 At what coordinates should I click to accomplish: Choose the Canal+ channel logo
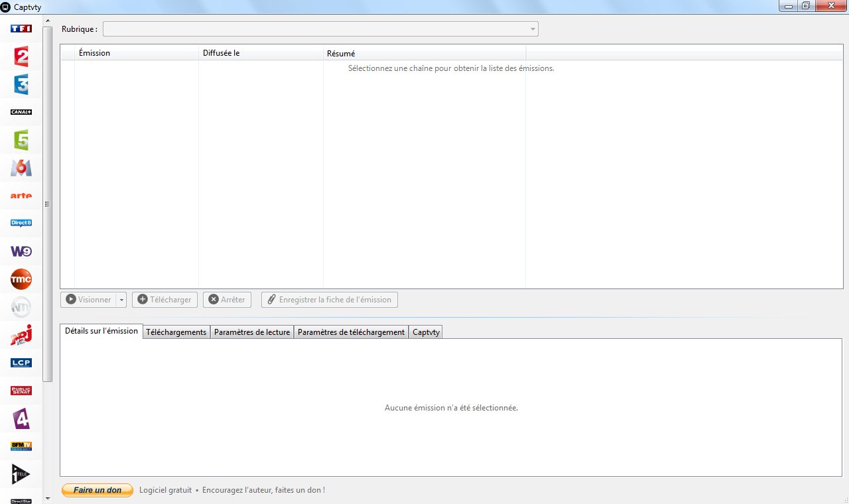pos(21,112)
